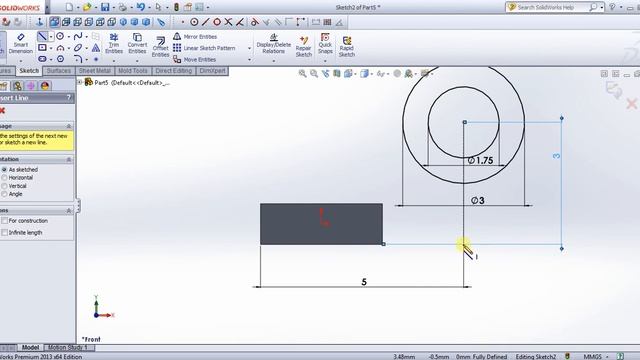Open the MMGS units dropdown
The width and height of the screenshot is (640, 360).
tap(596, 357)
